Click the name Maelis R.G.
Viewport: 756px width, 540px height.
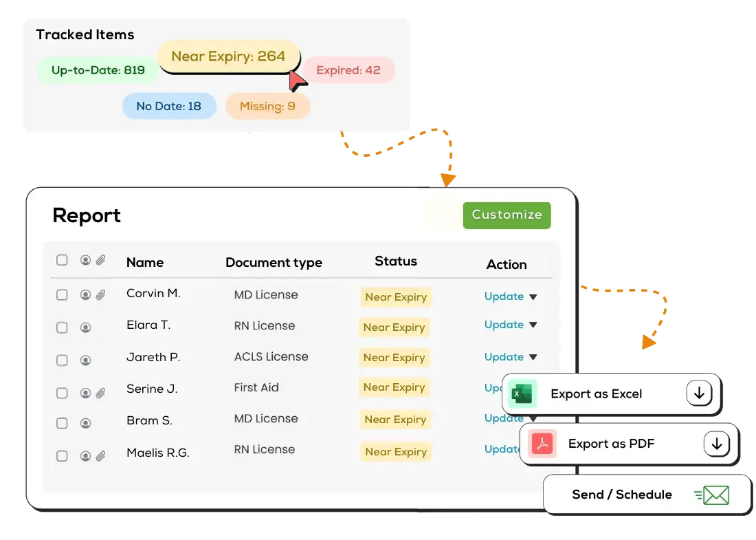click(157, 453)
